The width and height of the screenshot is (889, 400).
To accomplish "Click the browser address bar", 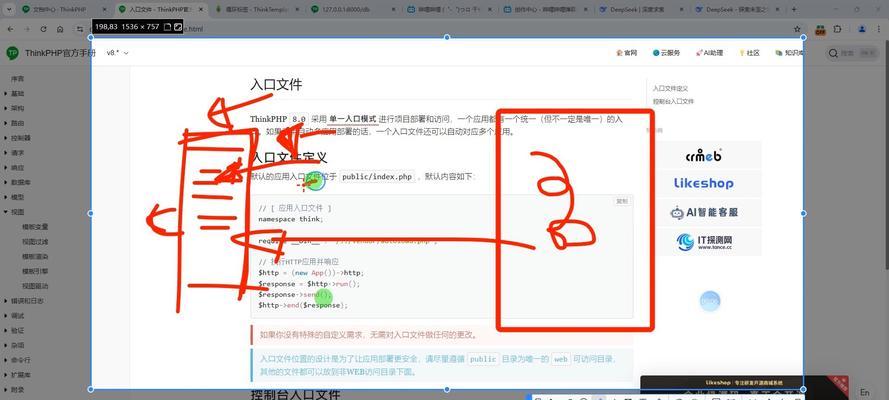I will click(437, 29).
